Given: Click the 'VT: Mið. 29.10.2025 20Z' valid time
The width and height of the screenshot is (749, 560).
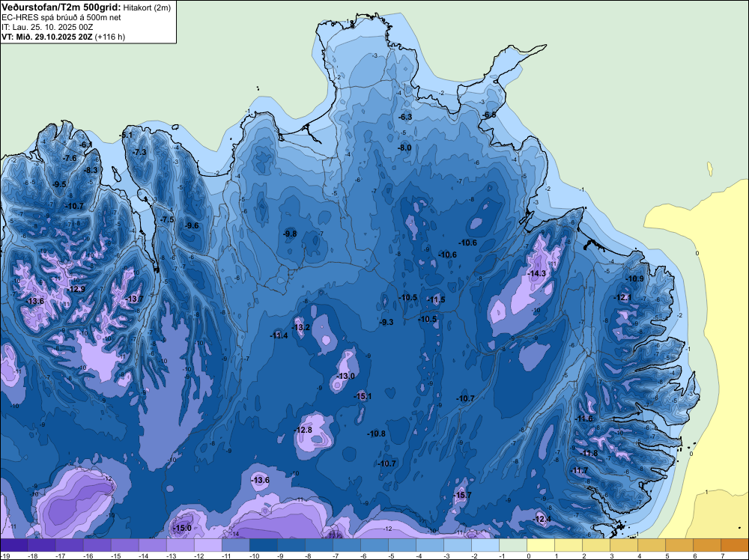Looking at the screenshot, I should 47,37.
